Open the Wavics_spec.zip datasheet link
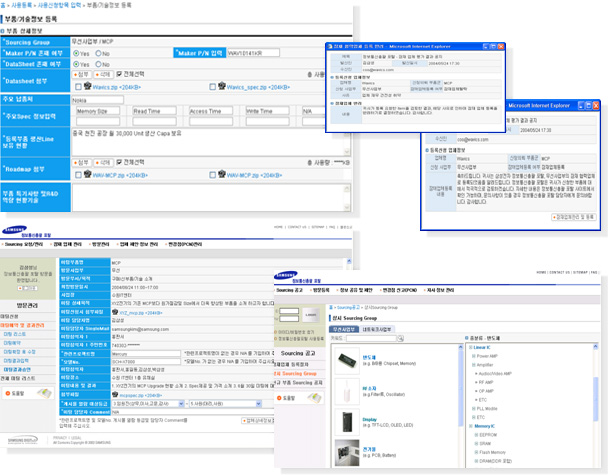 tap(259, 87)
